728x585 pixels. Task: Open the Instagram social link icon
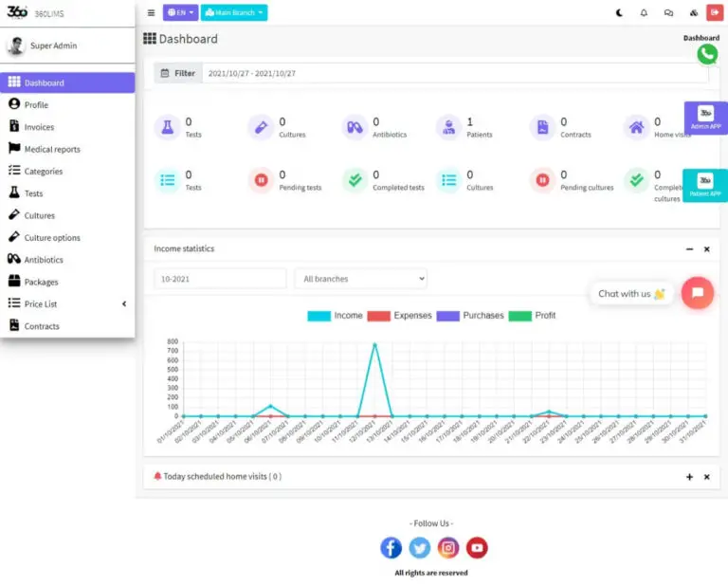pos(448,547)
